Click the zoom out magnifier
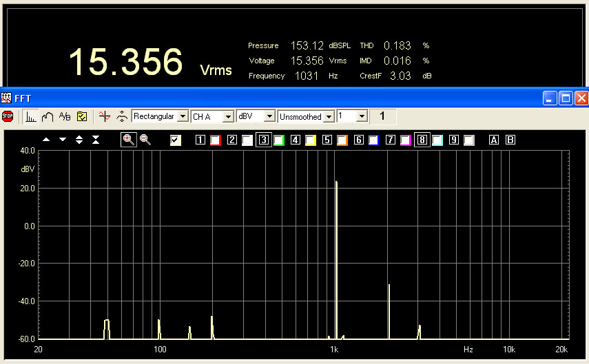This screenshot has height=364, width=589. [145, 140]
